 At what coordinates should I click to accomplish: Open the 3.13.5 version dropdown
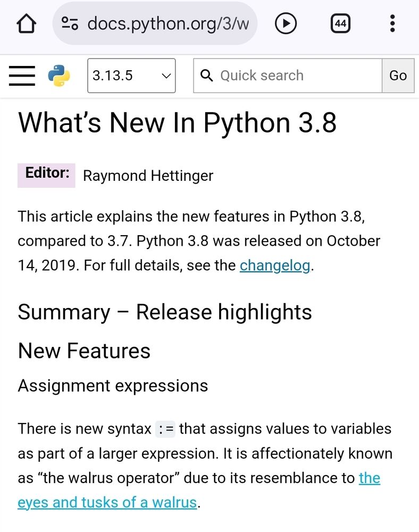(131, 76)
